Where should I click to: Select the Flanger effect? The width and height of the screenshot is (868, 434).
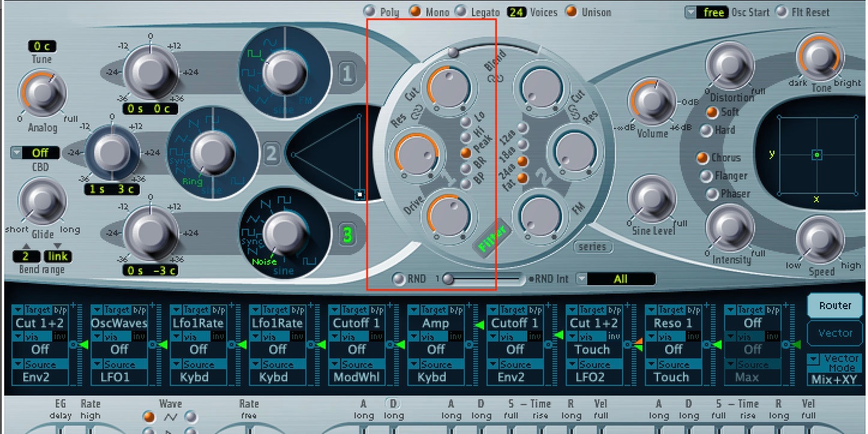(x=707, y=176)
